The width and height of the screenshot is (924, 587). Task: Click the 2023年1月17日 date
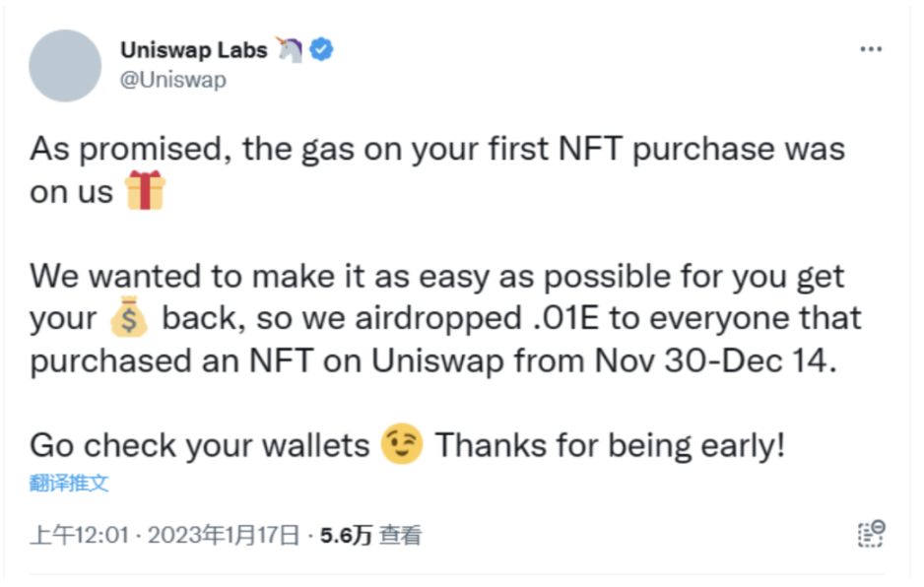(223, 535)
